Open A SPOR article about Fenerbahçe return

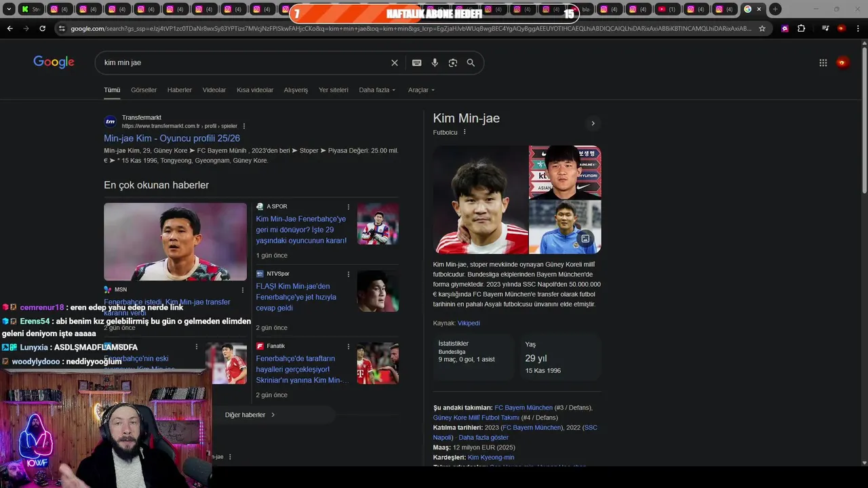pos(301,230)
